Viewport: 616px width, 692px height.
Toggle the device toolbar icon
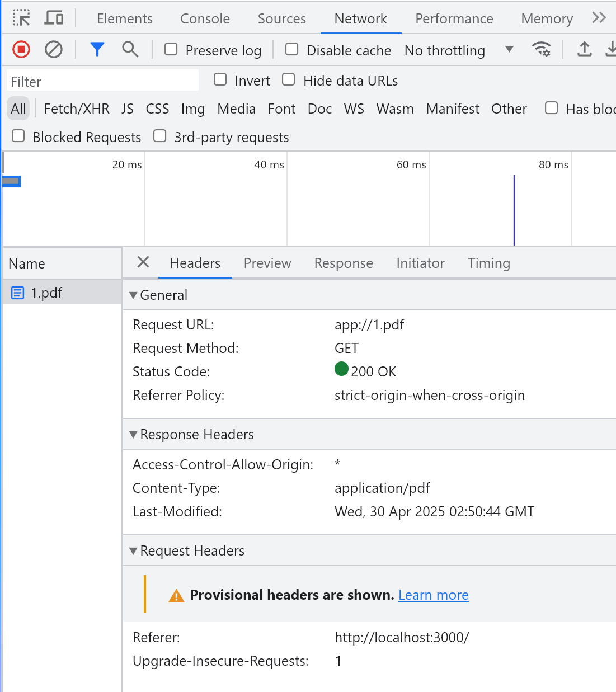pyautogui.click(x=54, y=18)
